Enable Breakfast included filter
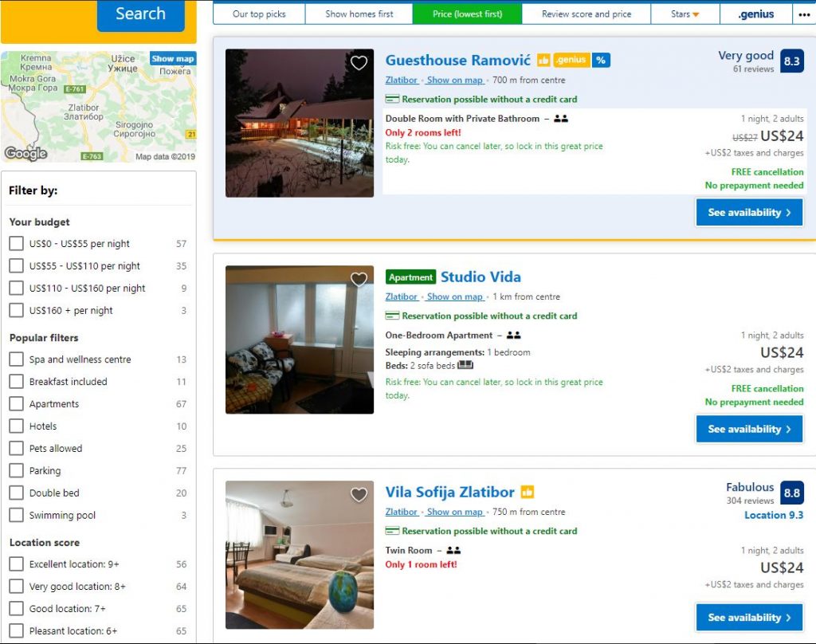This screenshot has height=644, width=816. tap(16, 382)
